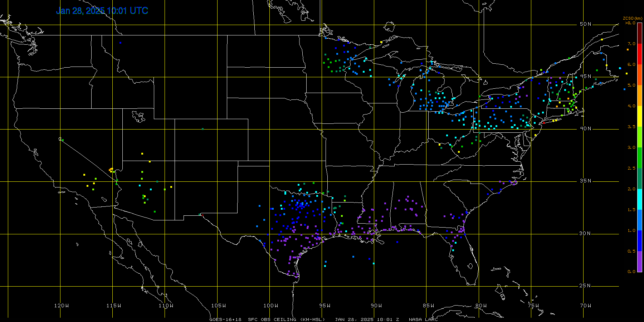Click the 105 W longitude label
644x322 pixels.
(219, 306)
